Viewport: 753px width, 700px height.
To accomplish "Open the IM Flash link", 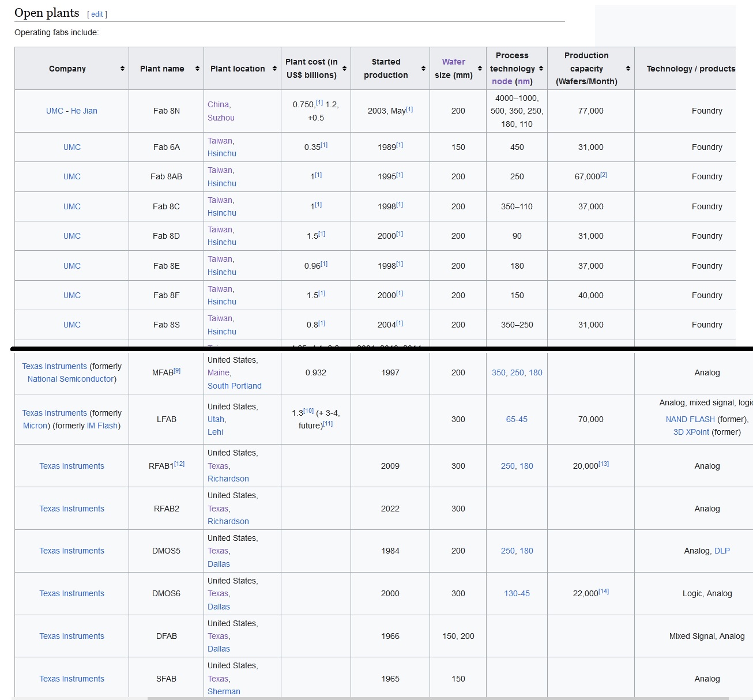I will click(102, 426).
